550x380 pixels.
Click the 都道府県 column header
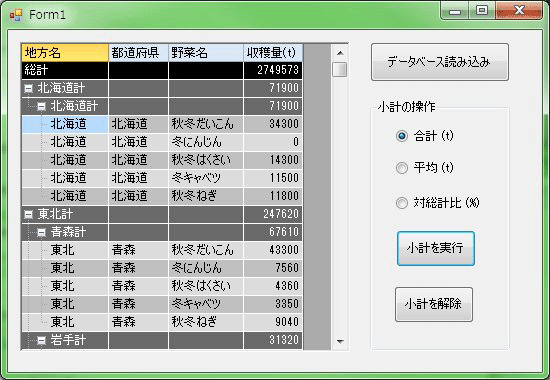[139, 53]
